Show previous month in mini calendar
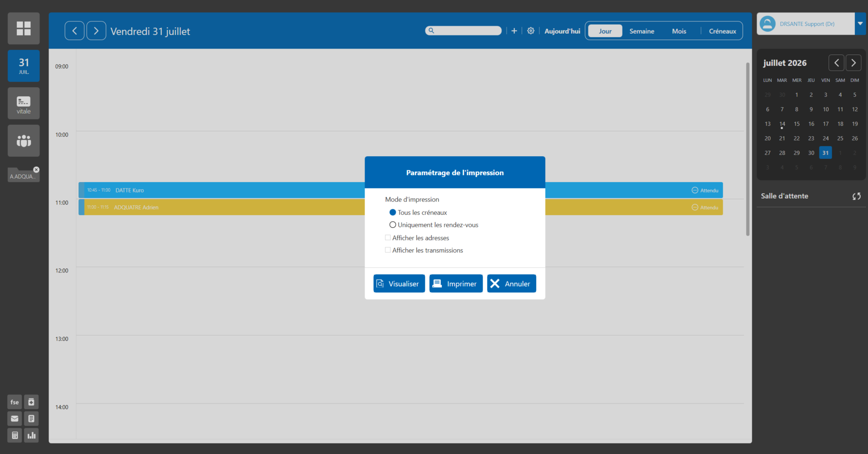The image size is (868, 454). (x=836, y=63)
